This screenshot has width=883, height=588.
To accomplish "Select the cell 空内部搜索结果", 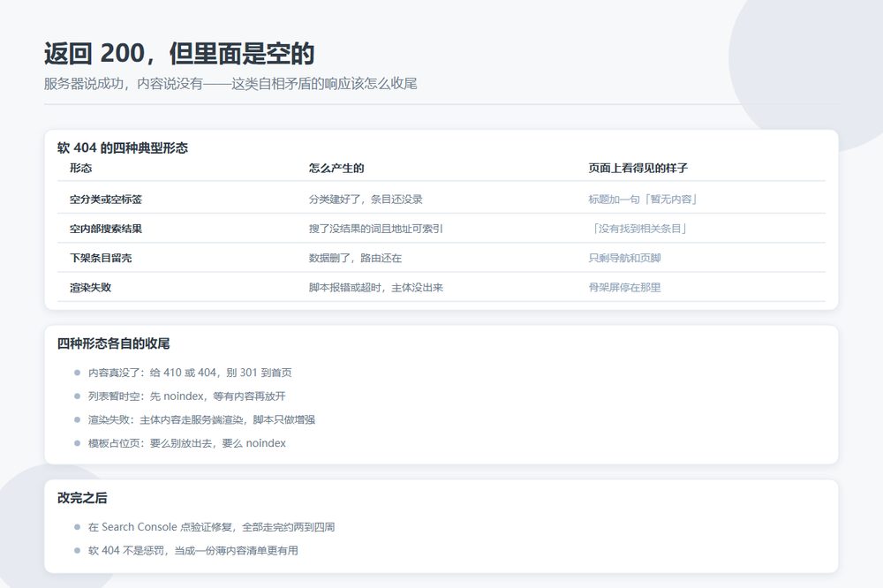I will 106,229.
